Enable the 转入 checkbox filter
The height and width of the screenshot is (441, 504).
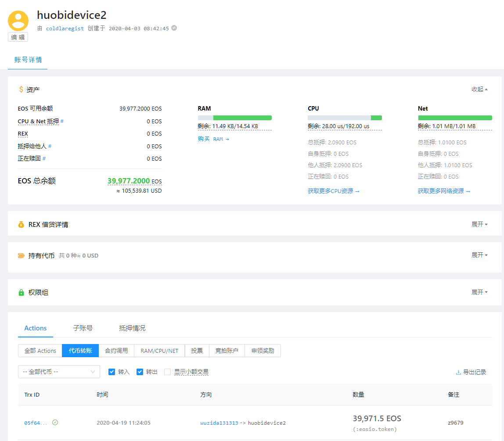click(x=112, y=372)
